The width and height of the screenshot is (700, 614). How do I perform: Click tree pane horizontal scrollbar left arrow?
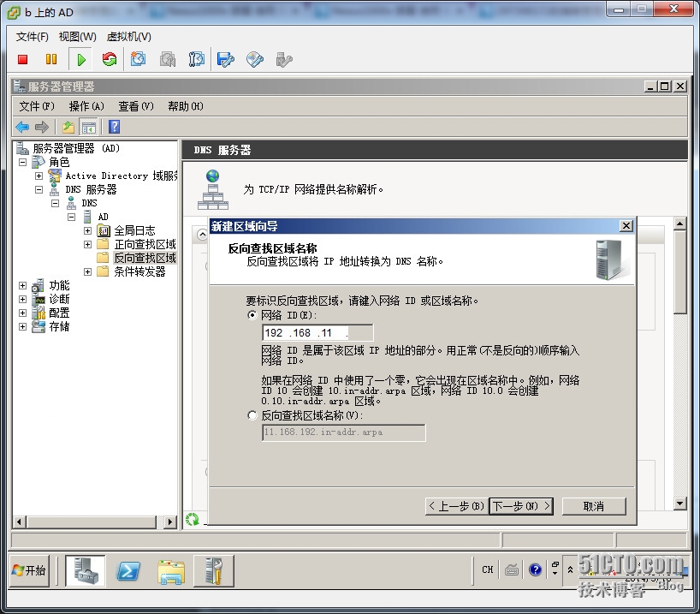19,522
